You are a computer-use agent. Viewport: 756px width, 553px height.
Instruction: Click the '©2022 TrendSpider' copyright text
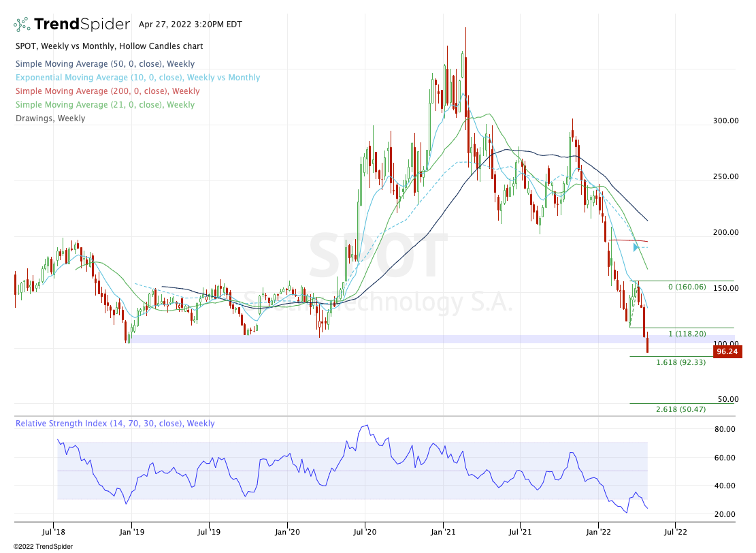click(44, 547)
